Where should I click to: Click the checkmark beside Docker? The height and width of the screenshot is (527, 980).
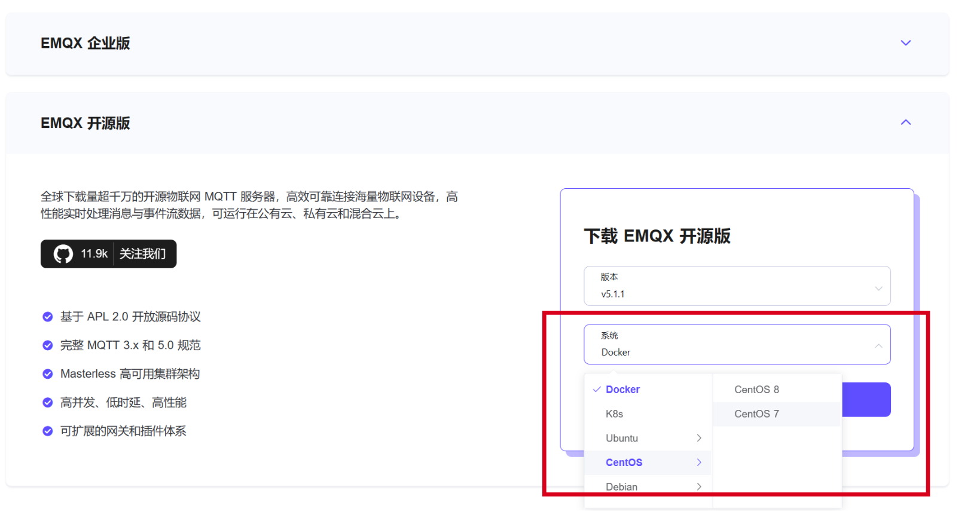[x=597, y=390]
